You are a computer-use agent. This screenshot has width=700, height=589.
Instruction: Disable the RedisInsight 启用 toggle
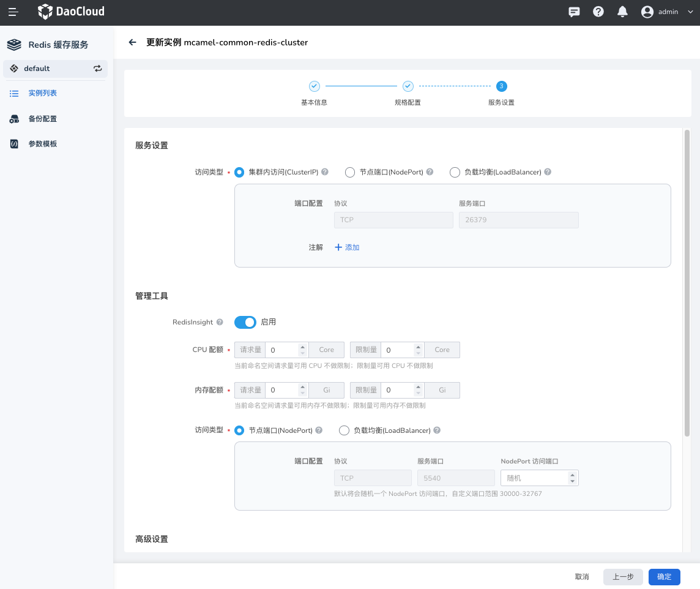pyautogui.click(x=245, y=322)
